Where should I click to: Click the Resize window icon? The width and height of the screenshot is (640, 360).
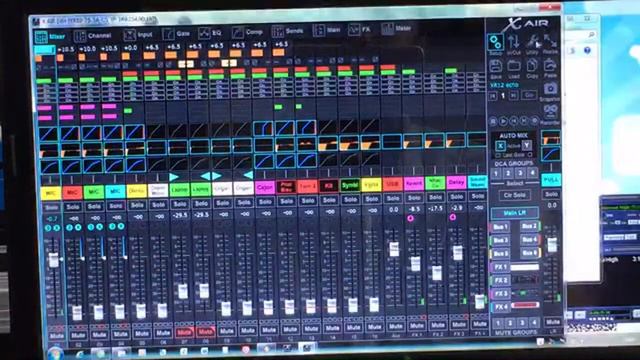tap(550, 42)
